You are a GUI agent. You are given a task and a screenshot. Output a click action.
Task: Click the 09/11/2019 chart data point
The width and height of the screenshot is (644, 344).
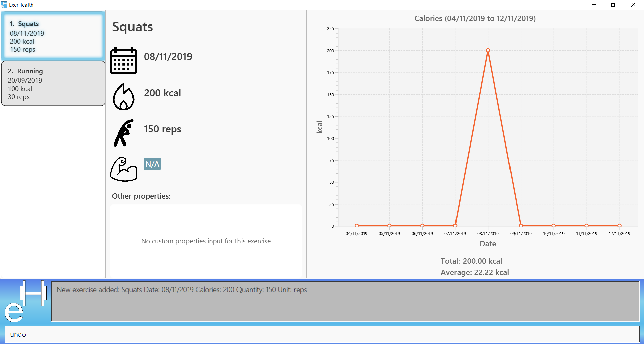(x=521, y=225)
